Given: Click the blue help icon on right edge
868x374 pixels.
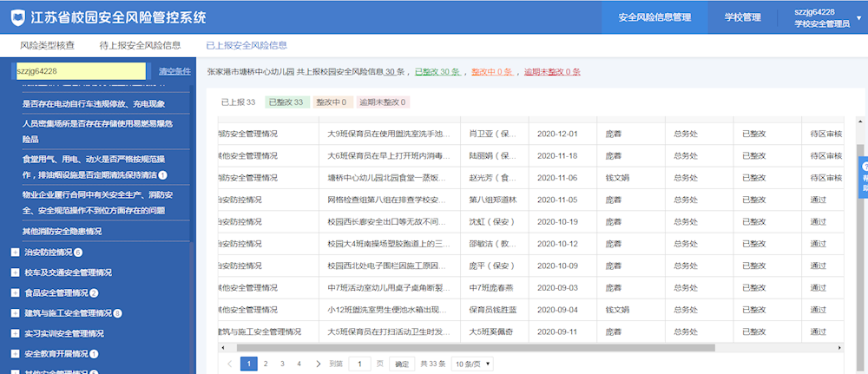Looking at the screenshot, I should pyautogui.click(x=863, y=177).
